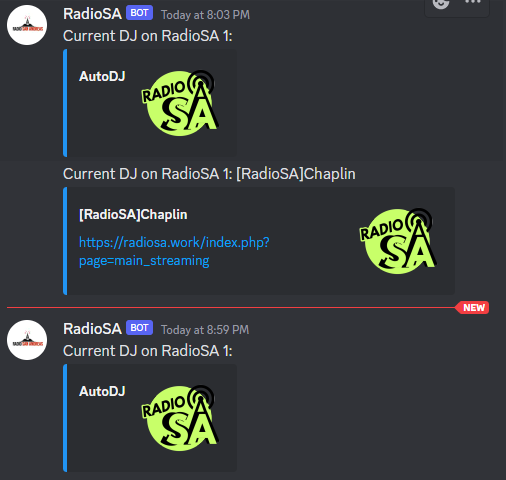Click the add reaction emoji icon
506x480 pixels.
[x=441, y=3]
